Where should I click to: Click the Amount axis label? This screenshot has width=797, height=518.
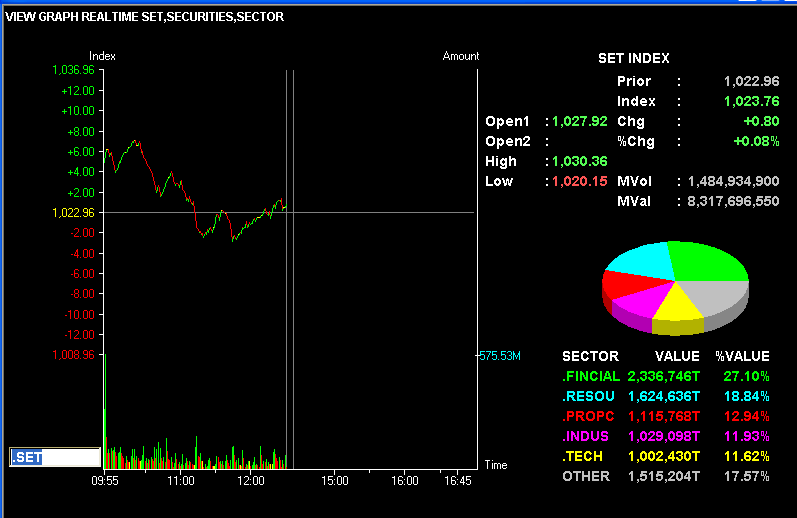(x=461, y=56)
